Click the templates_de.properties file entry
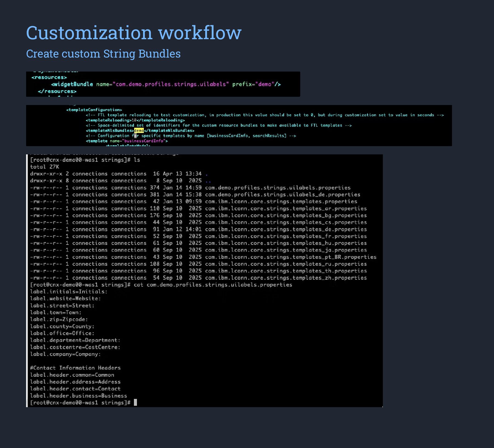This screenshot has width=494, height=448. point(286,229)
